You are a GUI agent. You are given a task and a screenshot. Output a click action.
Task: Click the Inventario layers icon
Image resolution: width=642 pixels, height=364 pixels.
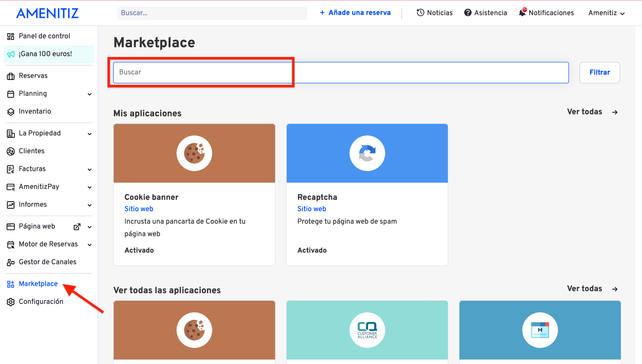coord(10,112)
